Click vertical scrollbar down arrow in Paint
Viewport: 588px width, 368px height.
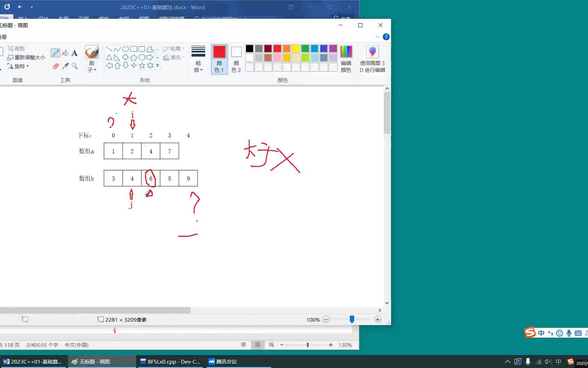(387, 303)
